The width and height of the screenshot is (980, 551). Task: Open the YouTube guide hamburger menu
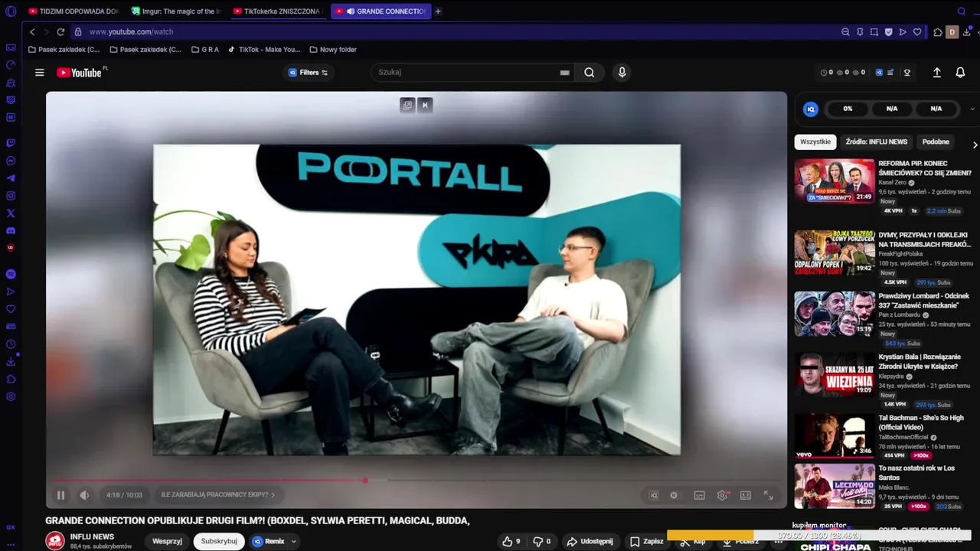39,73
